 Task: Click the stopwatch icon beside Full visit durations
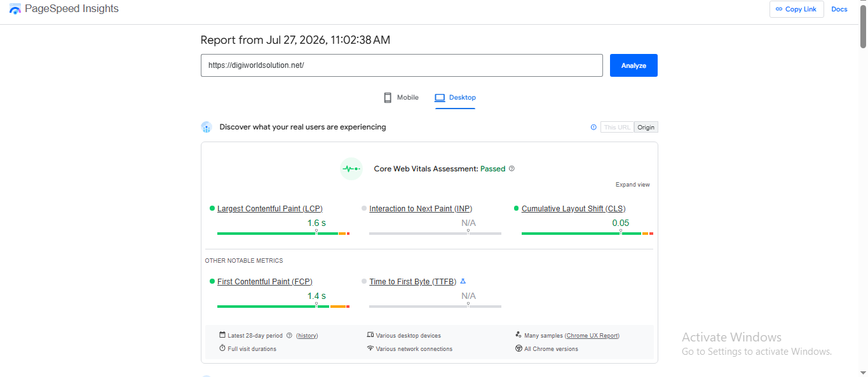click(x=222, y=348)
